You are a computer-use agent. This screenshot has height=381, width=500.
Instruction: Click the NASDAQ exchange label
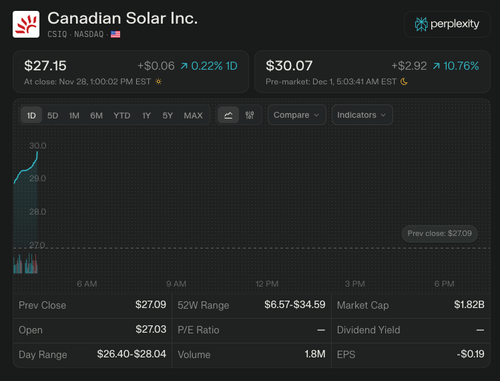coord(89,34)
